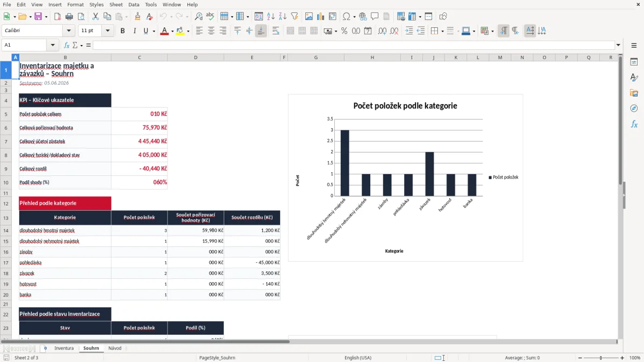The width and height of the screenshot is (644, 362).
Task: Switch to the Inventura sheet tab
Action: pyautogui.click(x=64, y=348)
